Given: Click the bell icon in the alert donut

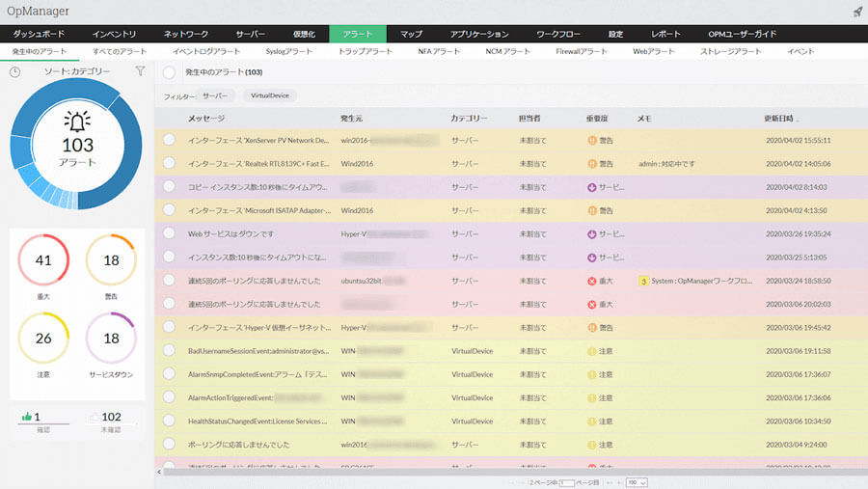Looking at the screenshot, I should [77, 122].
